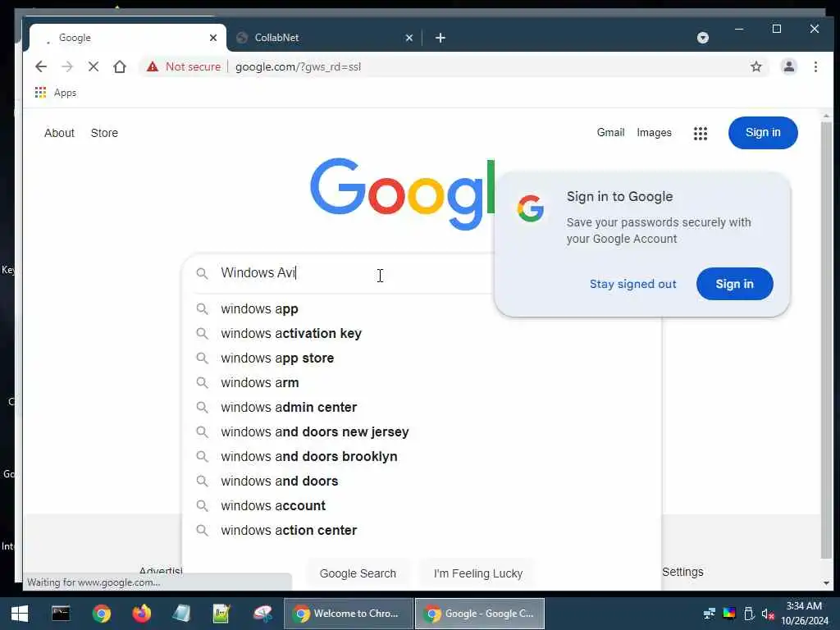Click the forward navigation arrow
This screenshot has height=630, width=840.
tap(67, 66)
